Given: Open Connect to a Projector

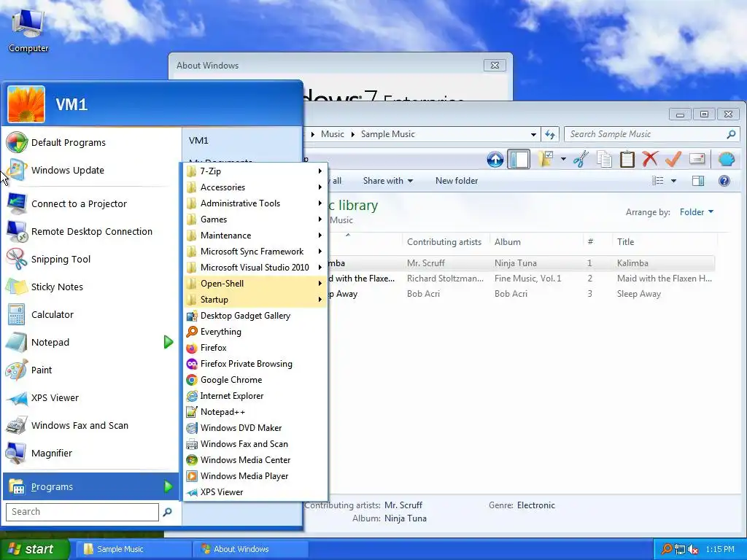Looking at the screenshot, I should tap(90, 204).
